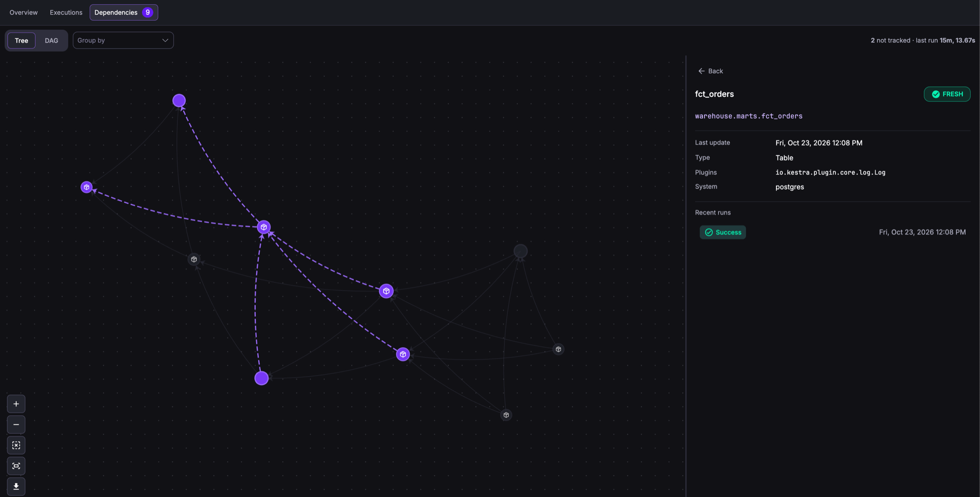The image size is (980, 497).
Task: Select the grey cube node at bottom right
Action: coord(506,415)
